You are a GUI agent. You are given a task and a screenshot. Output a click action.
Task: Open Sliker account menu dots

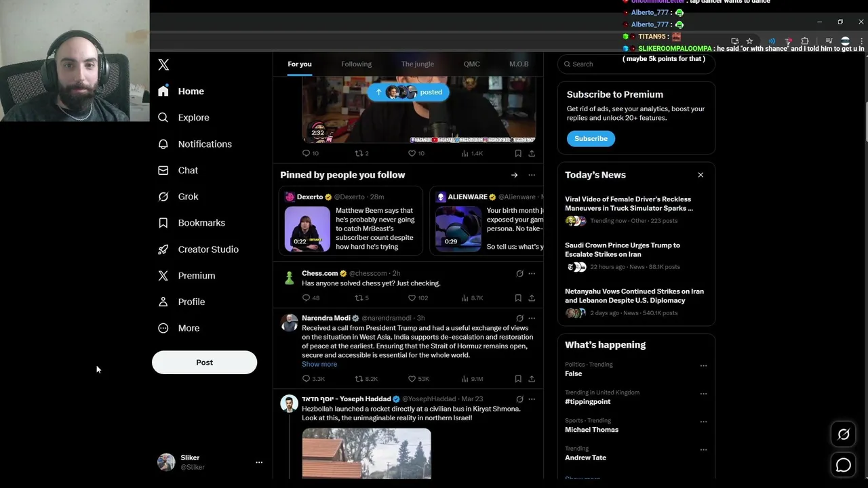pyautogui.click(x=258, y=462)
